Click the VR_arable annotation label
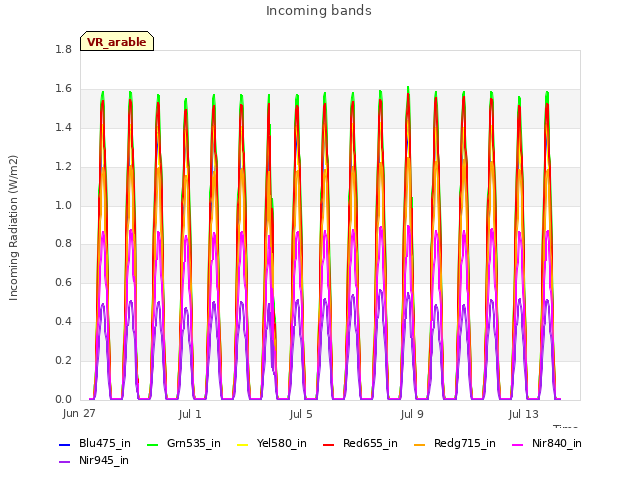The image size is (640, 480). click(x=117, y=42)
